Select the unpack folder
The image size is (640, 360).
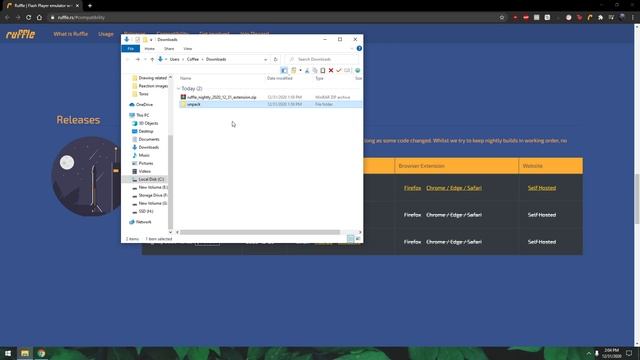tap(270, 104)
